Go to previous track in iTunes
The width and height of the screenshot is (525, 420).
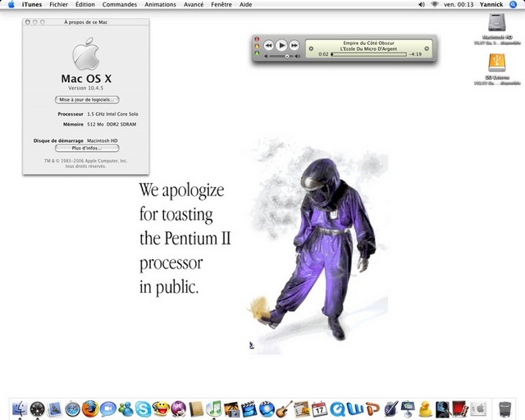coord(268,45)
